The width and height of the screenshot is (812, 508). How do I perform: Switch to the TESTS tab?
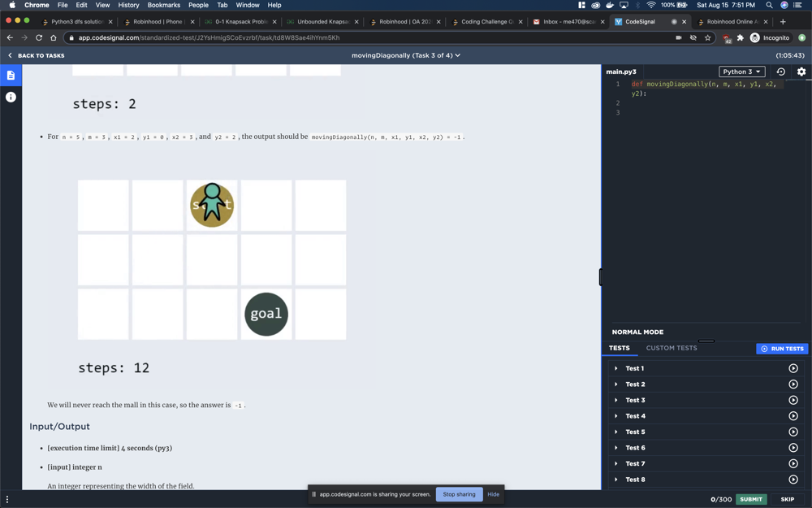point(620,349)
